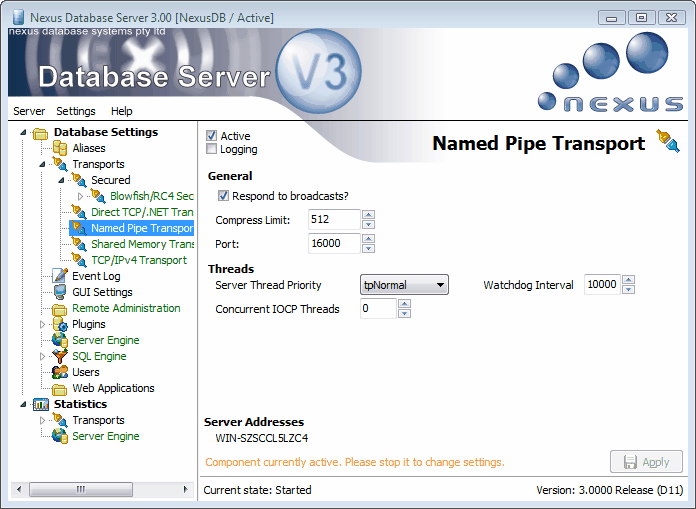Toggle the Active checkbox
Image resolution: width=696 pixels, height=509 pixels.
coord(211,135)
